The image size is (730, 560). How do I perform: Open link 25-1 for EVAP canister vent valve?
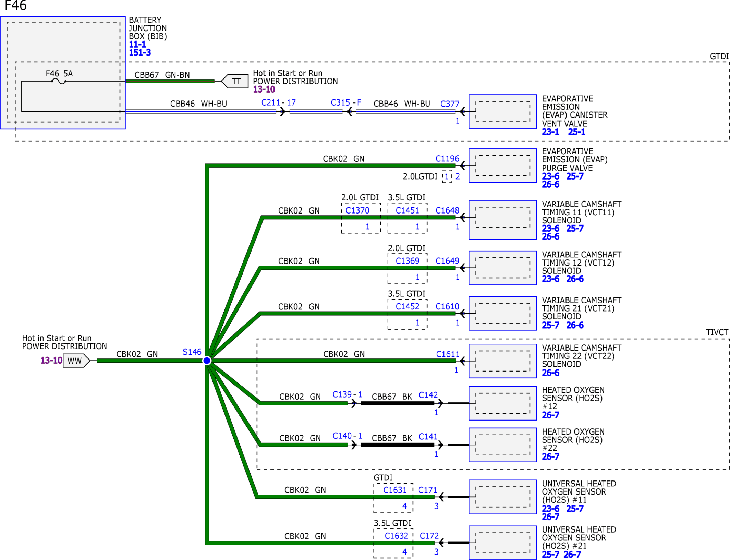576,132
